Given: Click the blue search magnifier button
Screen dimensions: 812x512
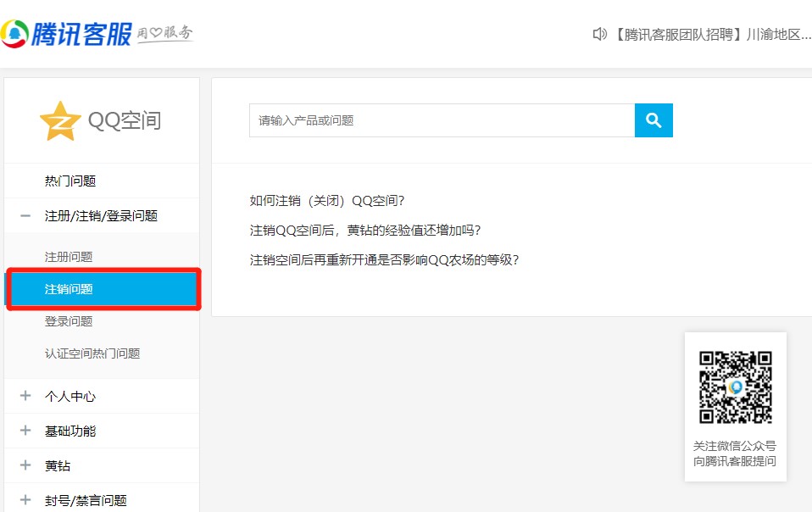Looking at the screenshot, I should (x=653, y=120).
